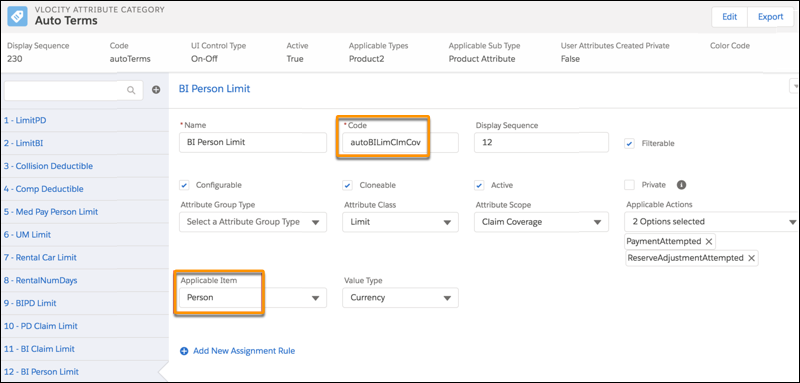Click the On-Off UI Control Type value
Image resolution: width=800 pixels, height=383 pixels.
[204, 59]
